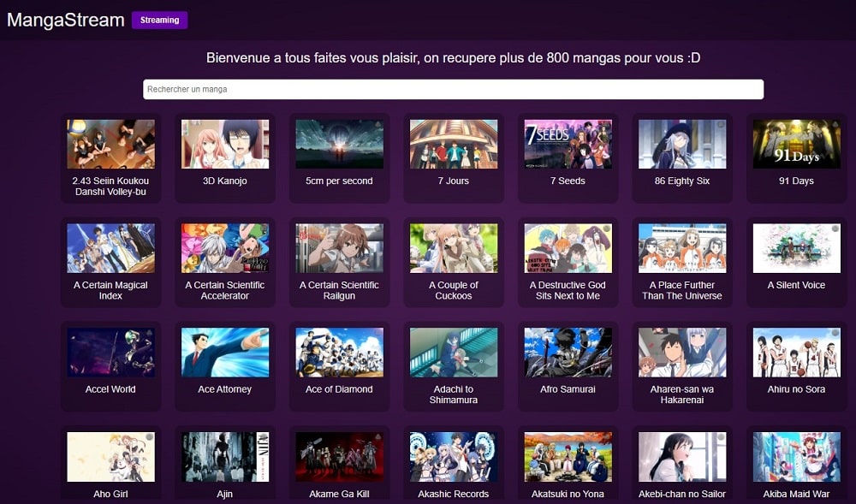
Task: View the A Certain Magical Index thumbnail
Action: tap(110, 248)
